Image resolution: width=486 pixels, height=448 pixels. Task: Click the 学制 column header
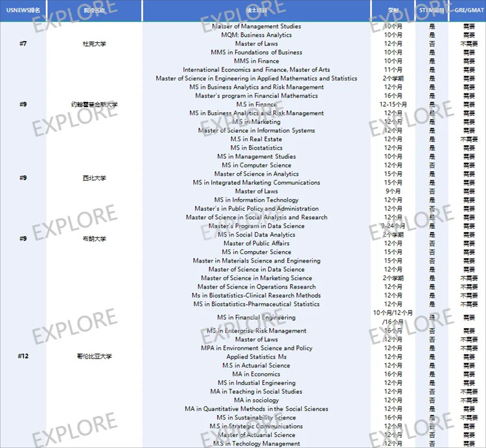point(393,10)
